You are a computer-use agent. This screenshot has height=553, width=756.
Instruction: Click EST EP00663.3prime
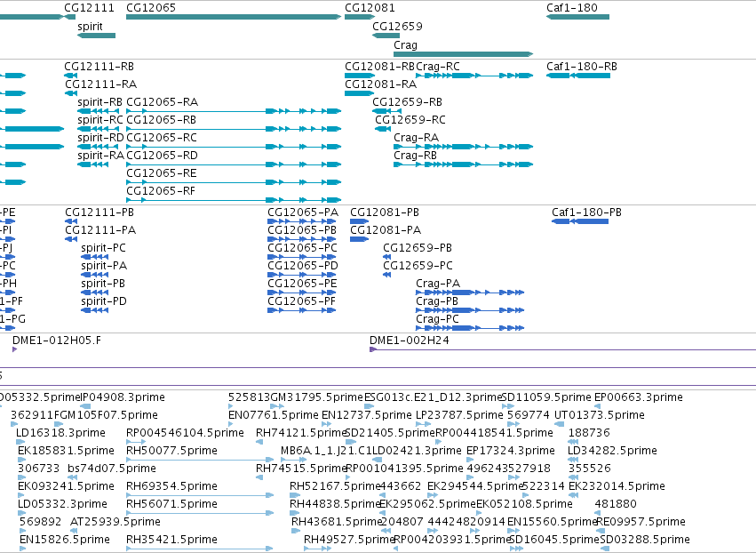pyautogui.click(x=639, y=397)
